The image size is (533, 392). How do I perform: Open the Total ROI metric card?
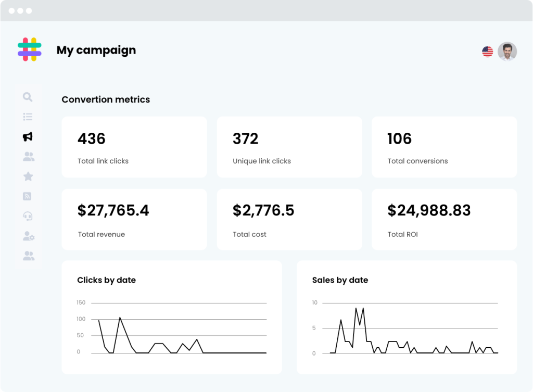point(444,219)
